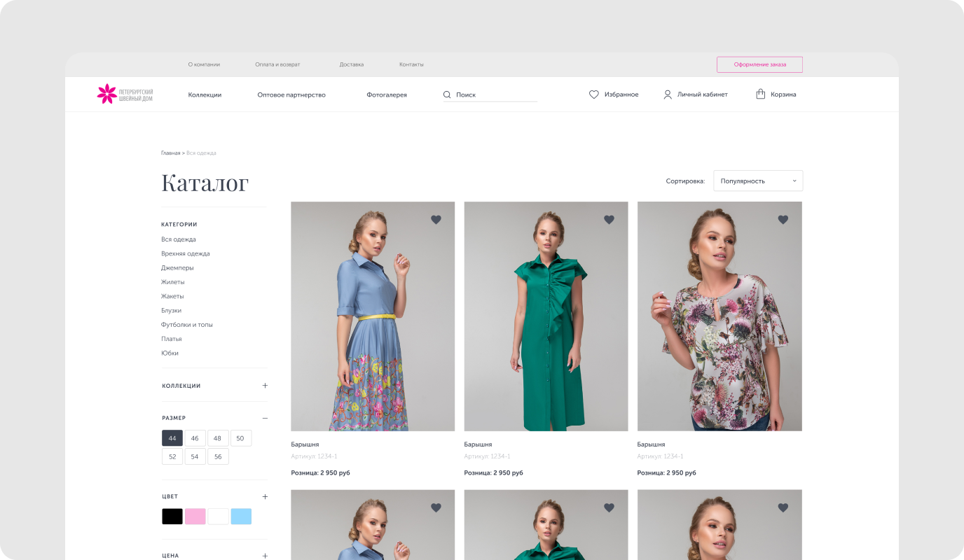Viewport: 964px width, 560px height.
Task: Click the heart icon beside Избранное
Action: (594, 94)
